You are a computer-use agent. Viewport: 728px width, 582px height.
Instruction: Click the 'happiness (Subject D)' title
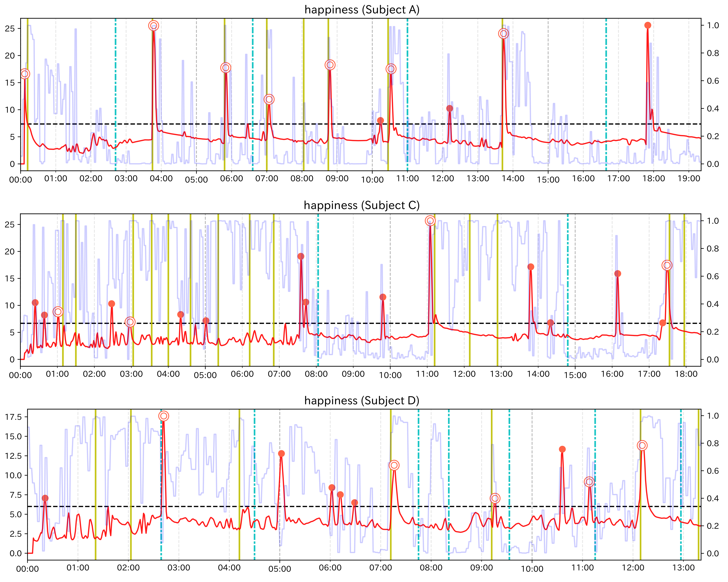(362, 401)
